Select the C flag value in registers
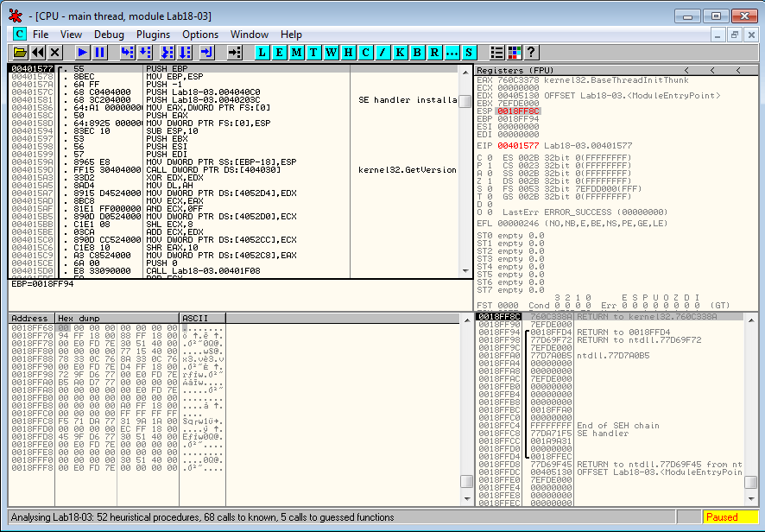 [489, 157]
